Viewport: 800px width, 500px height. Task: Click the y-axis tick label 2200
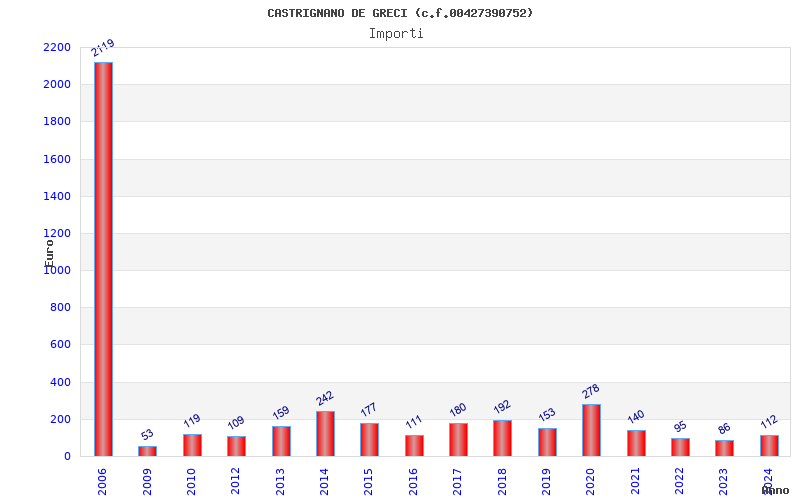pyautogui.click(x=57, y=47)
